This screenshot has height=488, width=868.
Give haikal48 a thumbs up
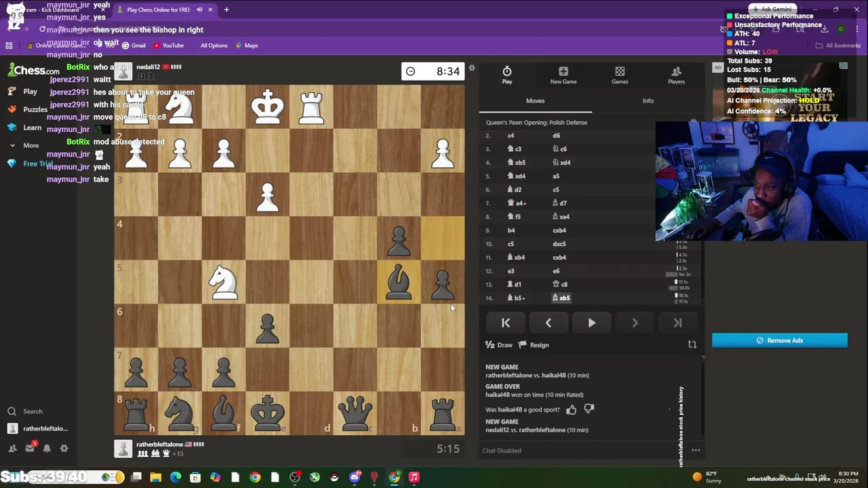pos(571,409)
